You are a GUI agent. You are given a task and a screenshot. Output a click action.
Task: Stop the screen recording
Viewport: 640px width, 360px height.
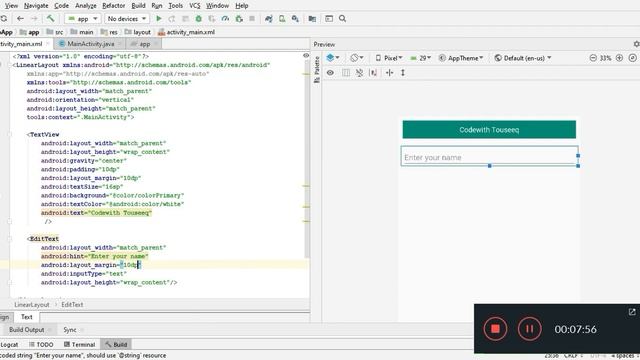495,329
